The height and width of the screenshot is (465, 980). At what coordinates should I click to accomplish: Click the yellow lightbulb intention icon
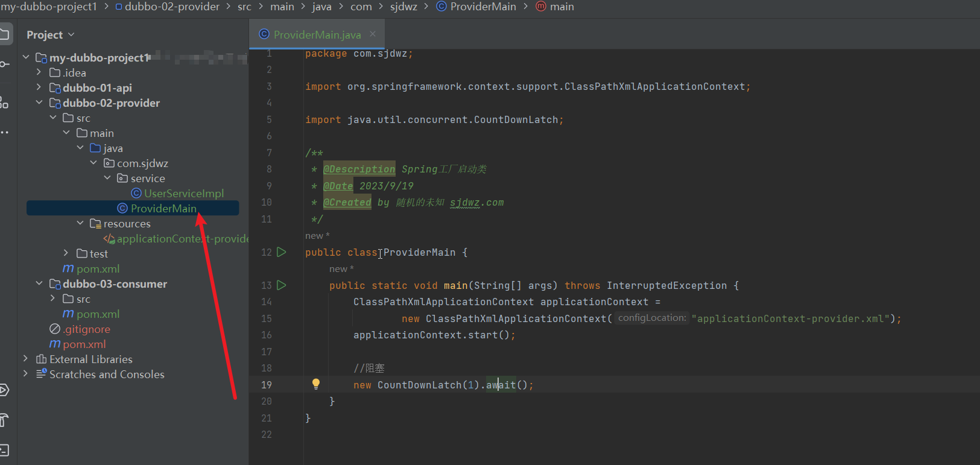(315, 384)
